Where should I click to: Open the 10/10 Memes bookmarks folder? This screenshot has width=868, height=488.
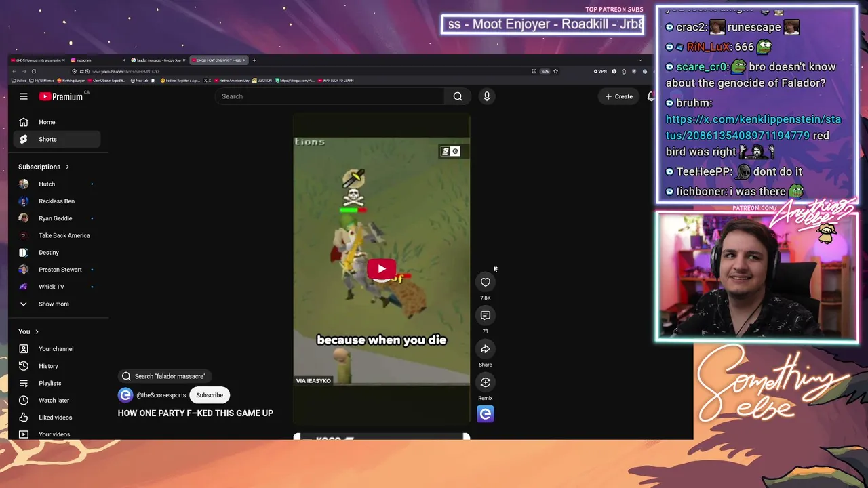tap(42, 81)
